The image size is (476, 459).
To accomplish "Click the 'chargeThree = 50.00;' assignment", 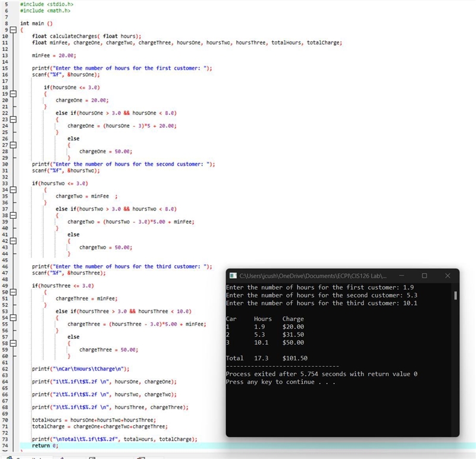I will click(x=109, y=350).
